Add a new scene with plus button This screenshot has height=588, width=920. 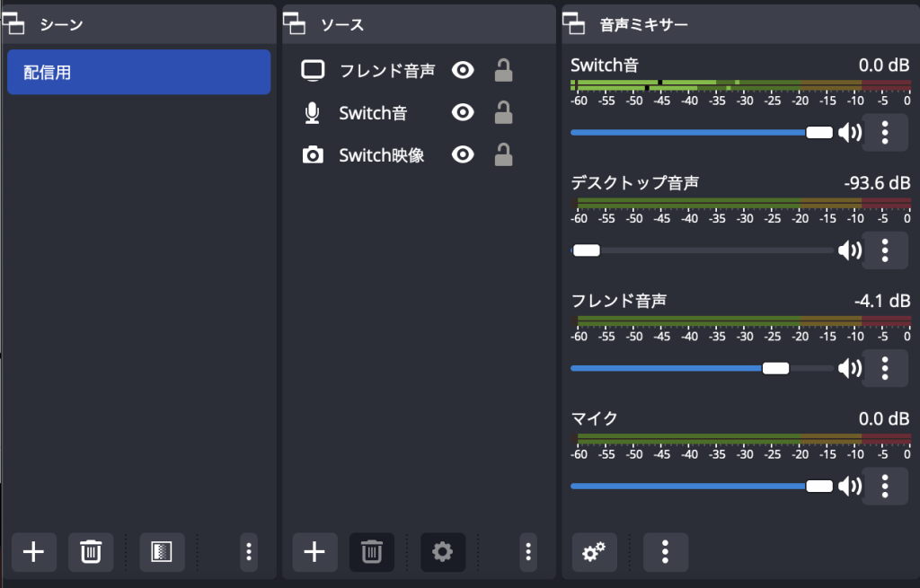(x=33, y=552)
